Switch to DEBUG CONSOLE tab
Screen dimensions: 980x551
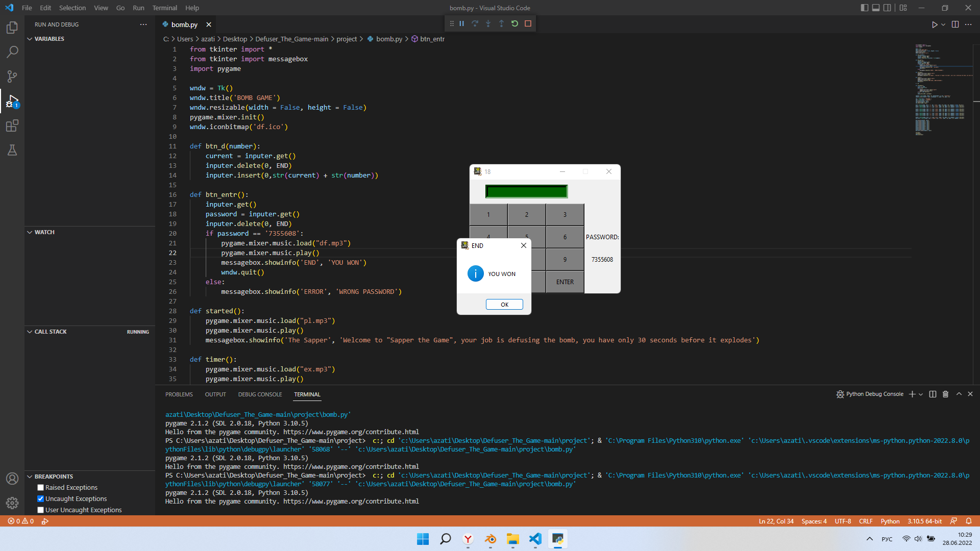[x=260, y=394]
